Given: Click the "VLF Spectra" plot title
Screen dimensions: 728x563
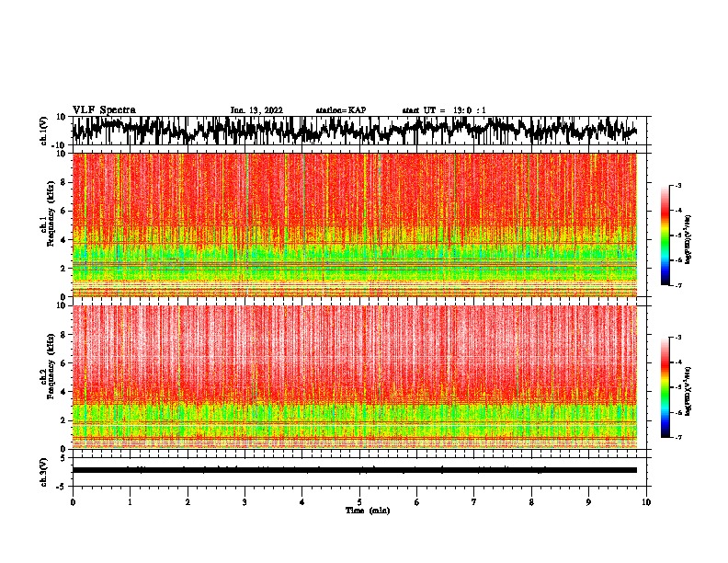Looking at the screenshot, I should tap(104, 110).
